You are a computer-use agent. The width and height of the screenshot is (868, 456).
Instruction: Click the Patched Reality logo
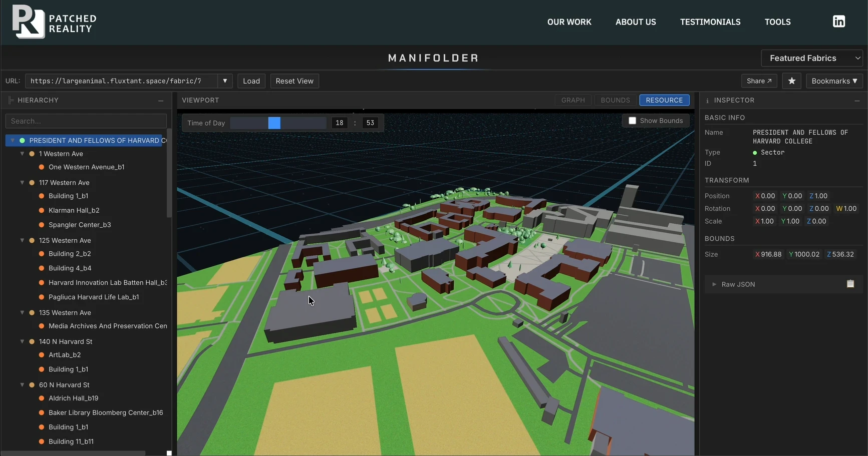54,22
